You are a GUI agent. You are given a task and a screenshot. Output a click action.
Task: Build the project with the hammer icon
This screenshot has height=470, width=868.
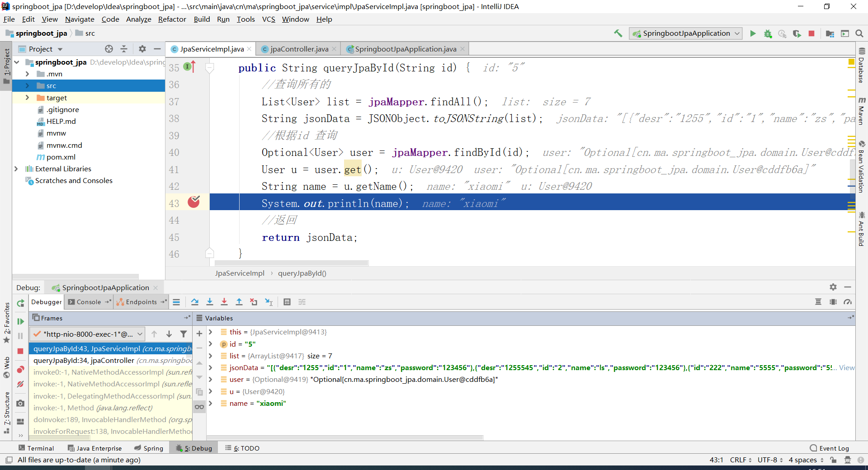click(618, 33)
